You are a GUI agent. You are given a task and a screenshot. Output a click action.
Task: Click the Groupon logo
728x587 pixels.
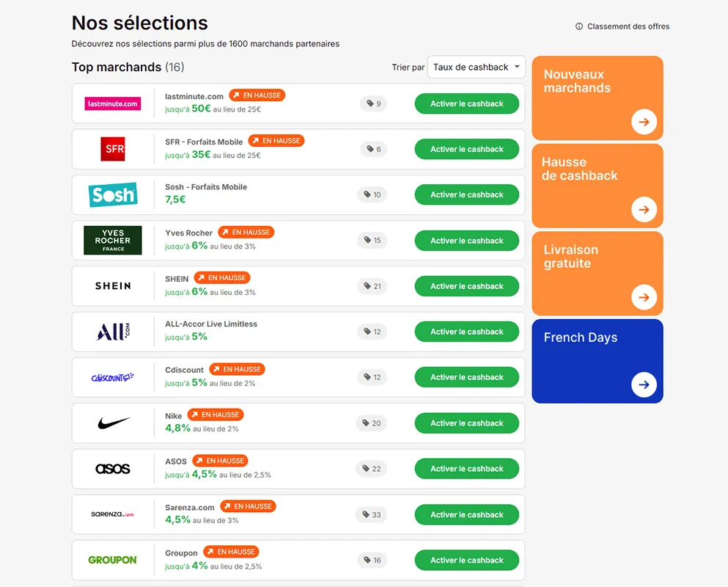[x=112, y=560]
